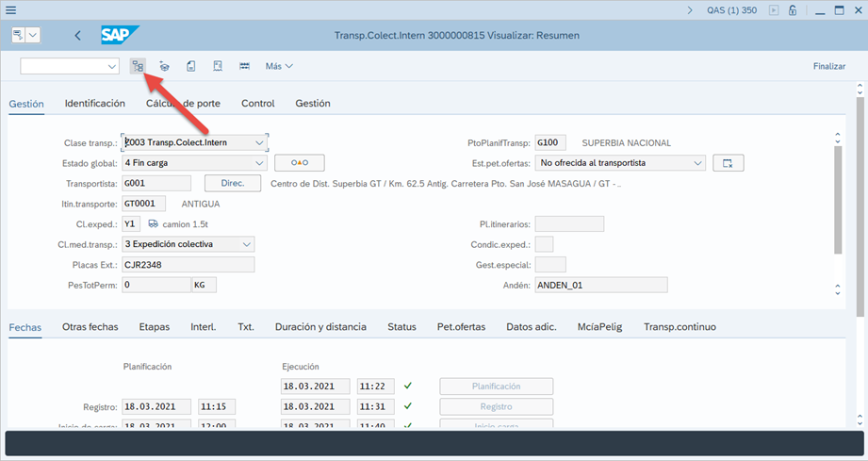
Task: Click the status traffic-light button beside Estado global
Action: (x=300, y=163)
